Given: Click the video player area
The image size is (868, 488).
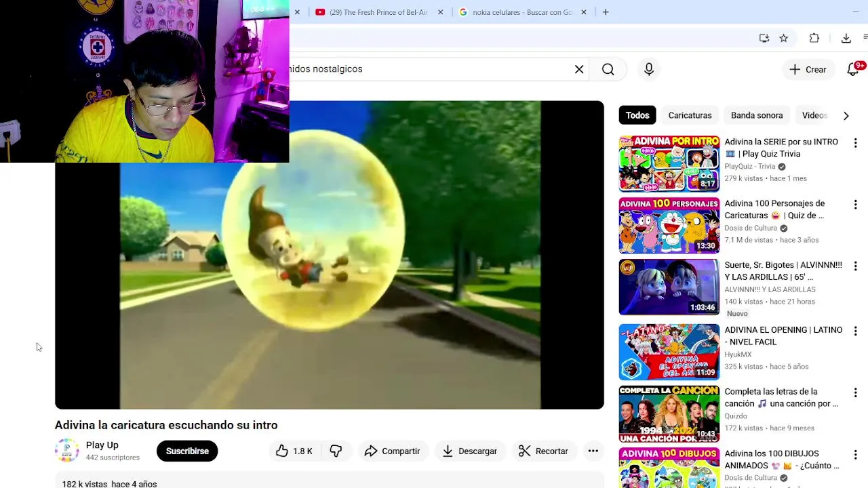Looking at the screenshot, I should point(330,255).
